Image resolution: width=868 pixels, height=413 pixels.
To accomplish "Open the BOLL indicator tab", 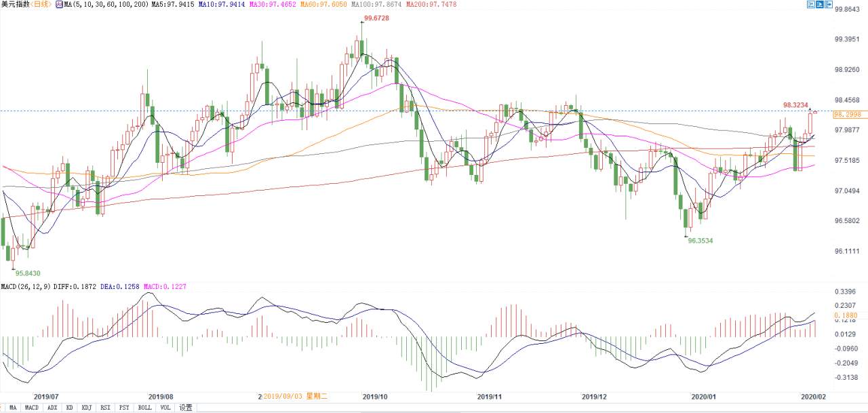I will point(144,408).
